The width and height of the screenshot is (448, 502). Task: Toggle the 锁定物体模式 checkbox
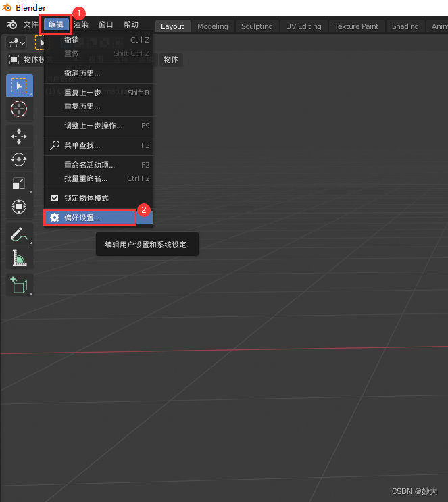(x=55, y=198)
